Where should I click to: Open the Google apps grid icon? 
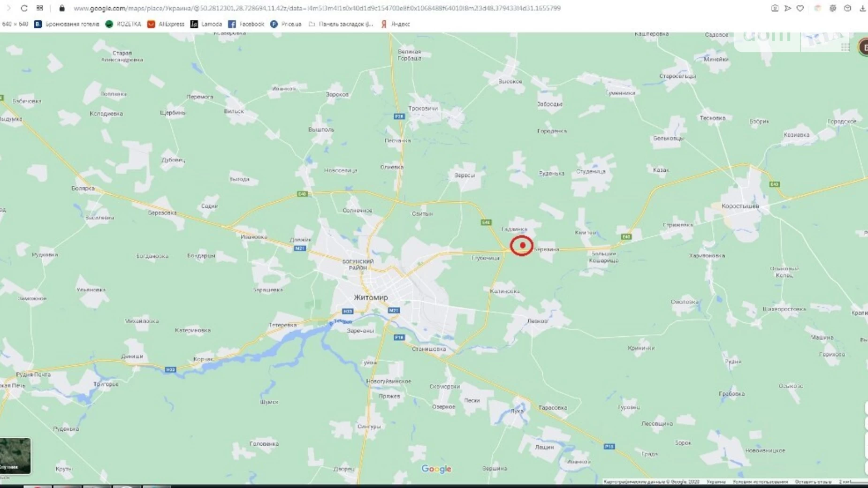[845, 47]
